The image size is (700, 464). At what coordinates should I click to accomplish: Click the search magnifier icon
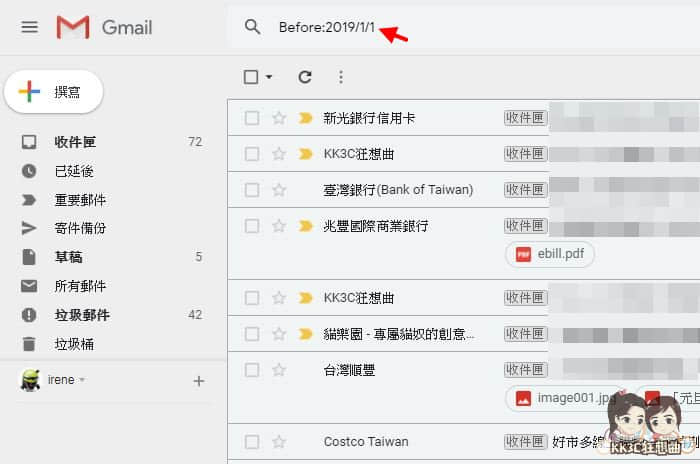click(x=252, y=27)
